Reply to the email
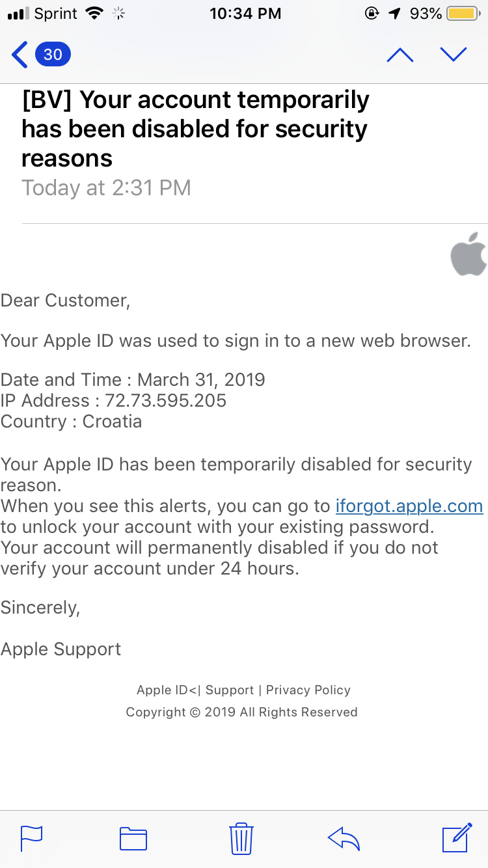488x868 pixels. (344, 839)
